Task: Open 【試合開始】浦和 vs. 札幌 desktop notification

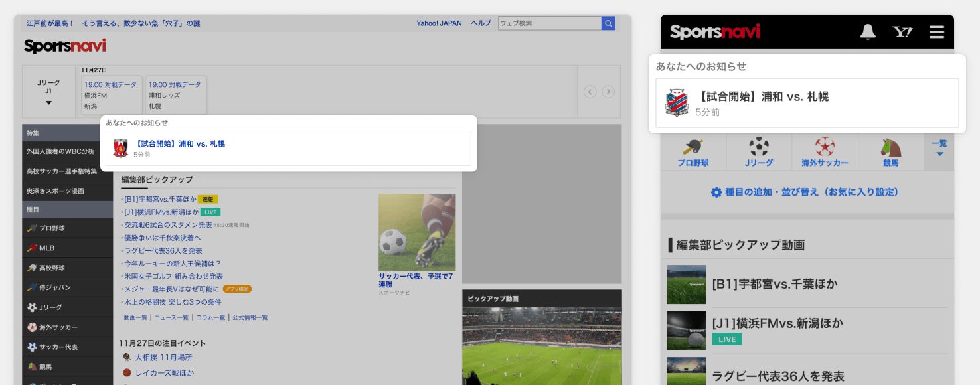Action: (x=288, y=148)
